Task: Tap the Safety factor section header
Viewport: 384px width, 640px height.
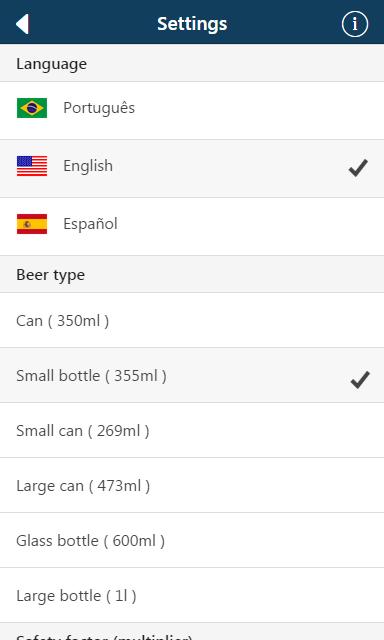Action: [x=192, y=631]
